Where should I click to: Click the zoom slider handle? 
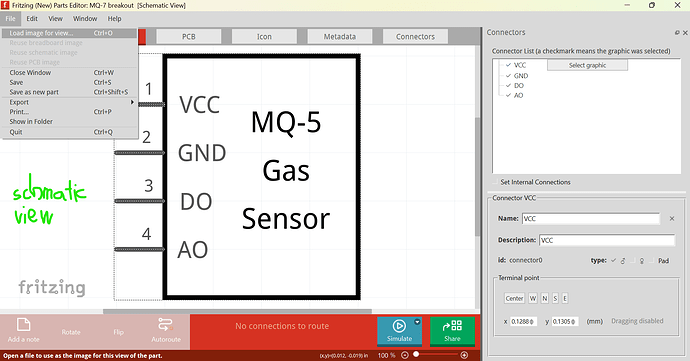point(416,354)
